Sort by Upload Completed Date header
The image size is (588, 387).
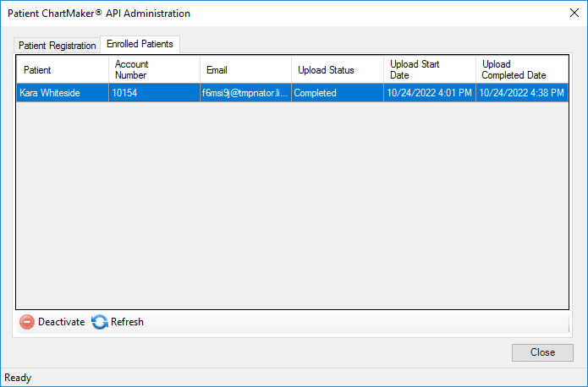click(522, 69)
